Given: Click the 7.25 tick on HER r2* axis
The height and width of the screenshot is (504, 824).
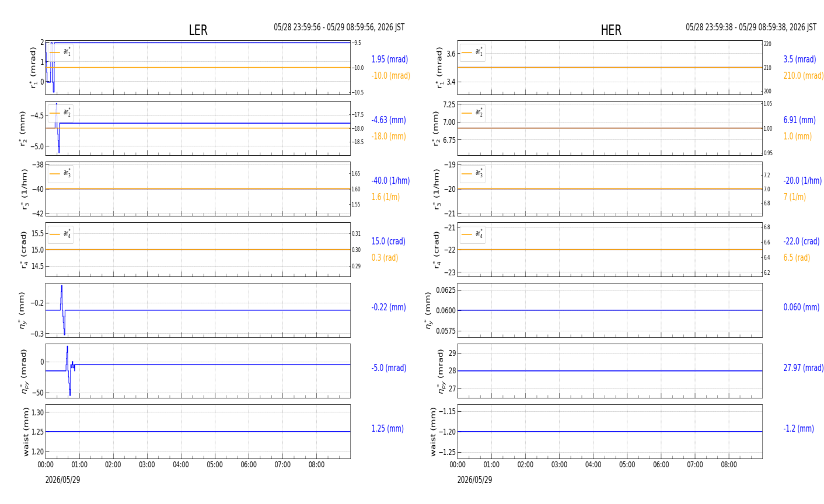Looking at the screenshot, I should click(449, 104).
